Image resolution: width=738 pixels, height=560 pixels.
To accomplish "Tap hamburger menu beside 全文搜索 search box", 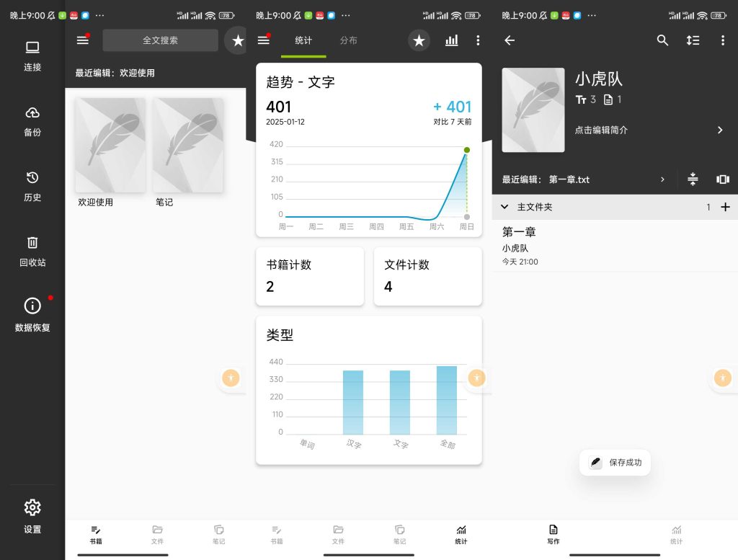I will (x=83, y=40).
